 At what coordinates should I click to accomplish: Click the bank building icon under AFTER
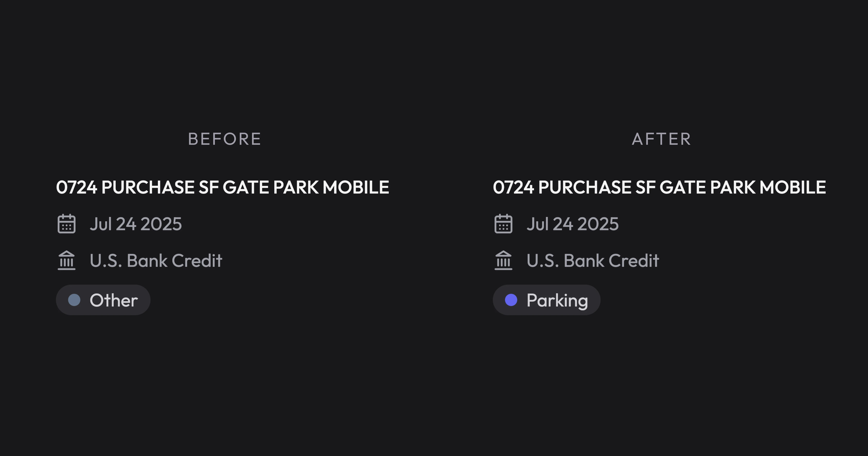[503, 260]
